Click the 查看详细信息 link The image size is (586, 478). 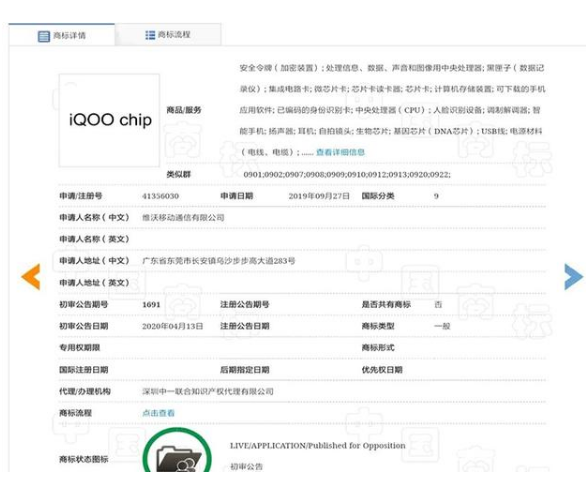coord(340,152)
